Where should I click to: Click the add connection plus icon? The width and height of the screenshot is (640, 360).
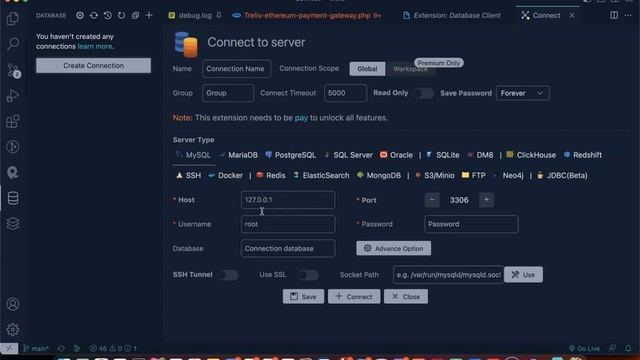tap(149, 16)
